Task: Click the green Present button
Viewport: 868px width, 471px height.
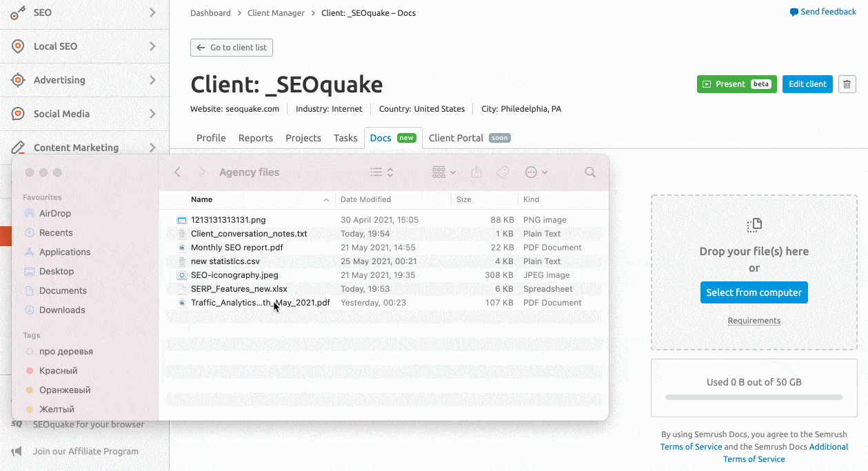Action: click(x=737, y=84)
